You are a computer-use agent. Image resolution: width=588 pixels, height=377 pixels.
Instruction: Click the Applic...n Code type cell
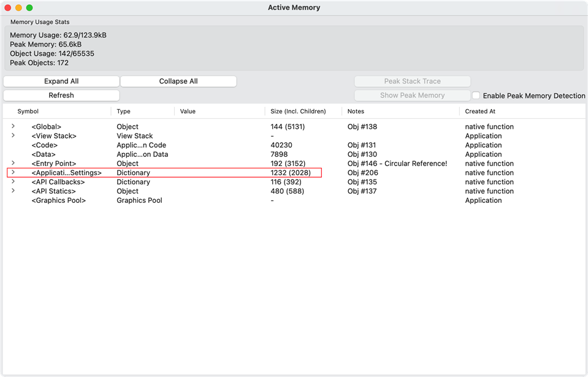click(142, 145)
